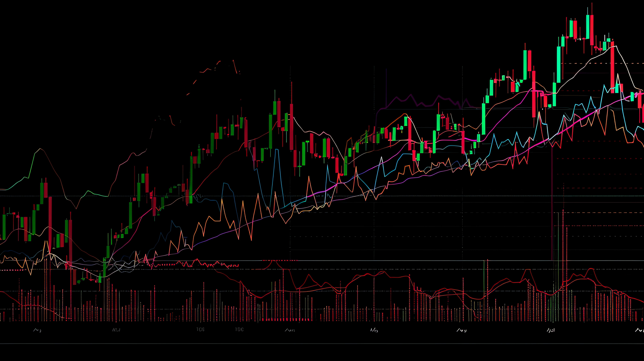Click the first '106' axis label
644x361 pixels.
point(200,329)
